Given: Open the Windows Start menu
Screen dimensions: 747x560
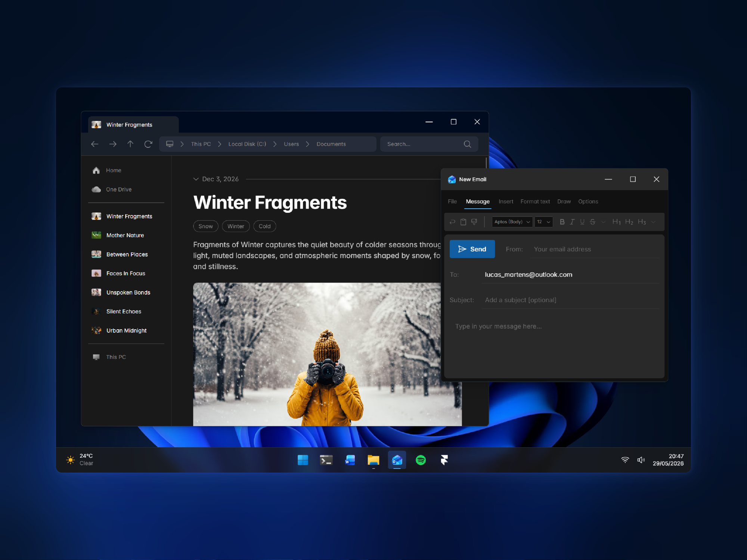Looking at the screenshot, I should pos(303,460).
